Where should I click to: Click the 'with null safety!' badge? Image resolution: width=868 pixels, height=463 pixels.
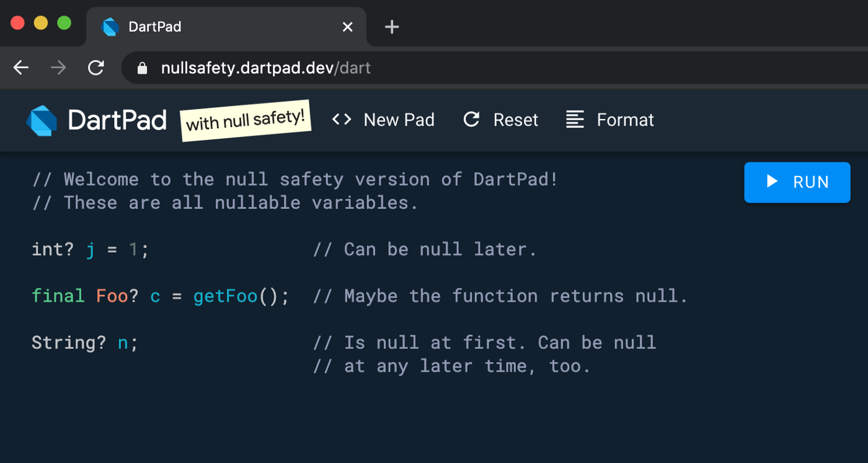click(246, 120)
